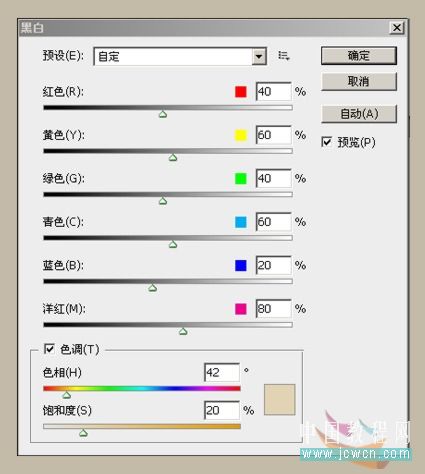This screenshot has width=425, height=474.
Task: Disable the 色调(T) tint checkbox
Action: tap(49, 349)
